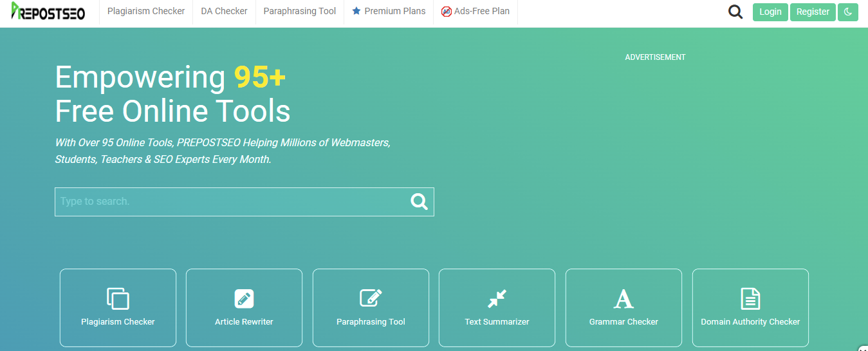Screen dimensions: 868x351
Task: Go to the Ads-Free Plan menu item
Action: click(x=476, y=11)
